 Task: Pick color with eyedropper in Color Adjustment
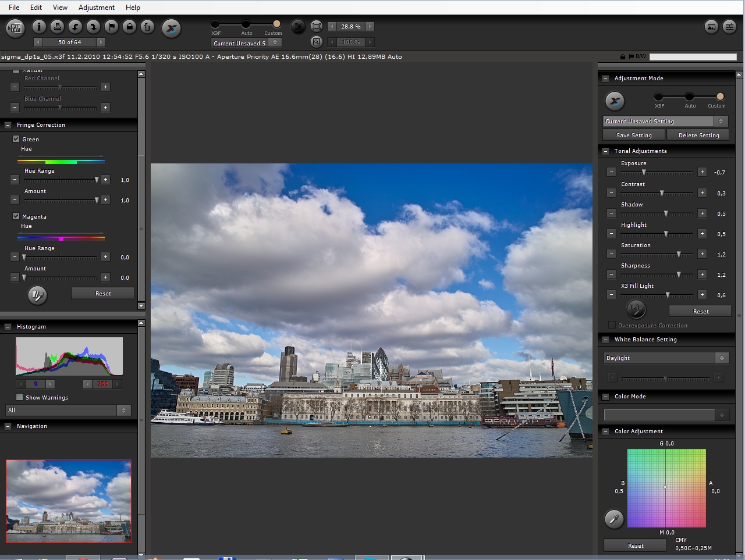[614, 519]
